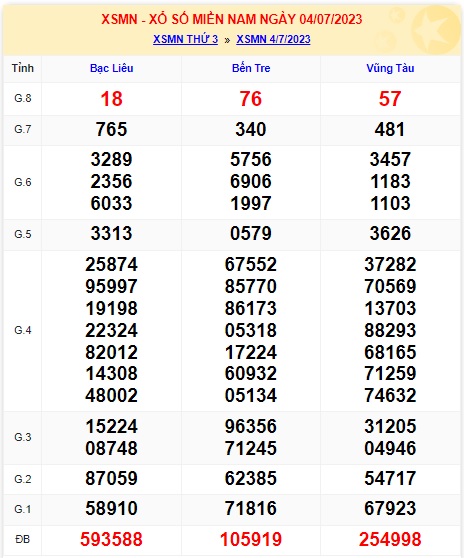Click the » separator between breadcrumb links
This screenshot has height=558, width=464.
tap(227, 40)
